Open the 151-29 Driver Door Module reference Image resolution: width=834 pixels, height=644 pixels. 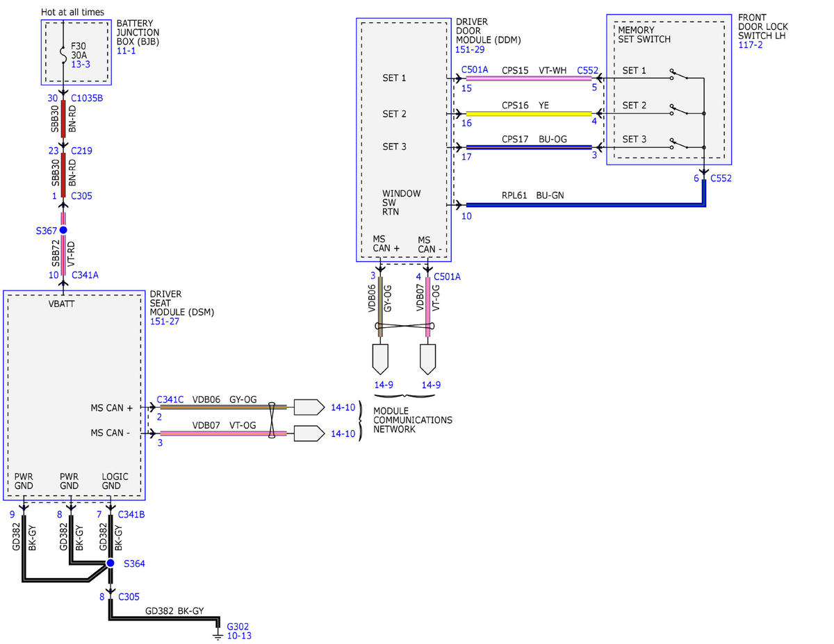[x=470, y=50]
